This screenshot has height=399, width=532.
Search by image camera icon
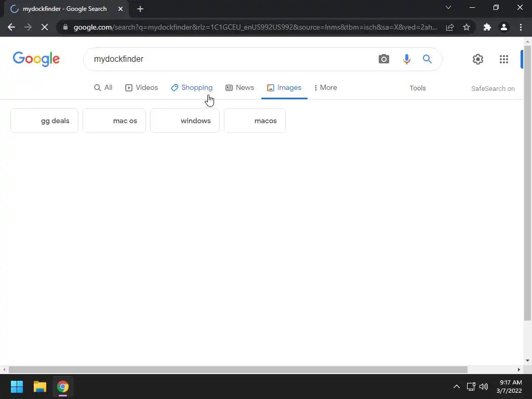pyautogui.click(x=384, y=59)
